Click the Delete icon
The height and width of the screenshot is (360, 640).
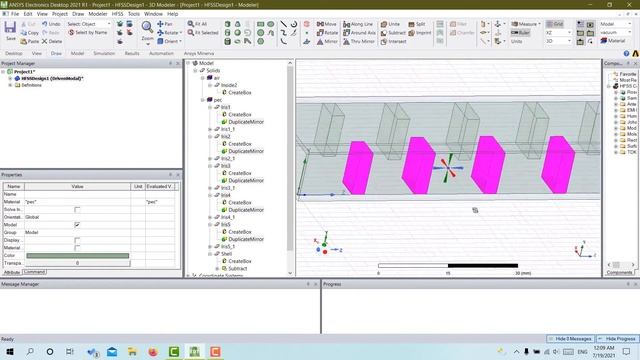52,41
